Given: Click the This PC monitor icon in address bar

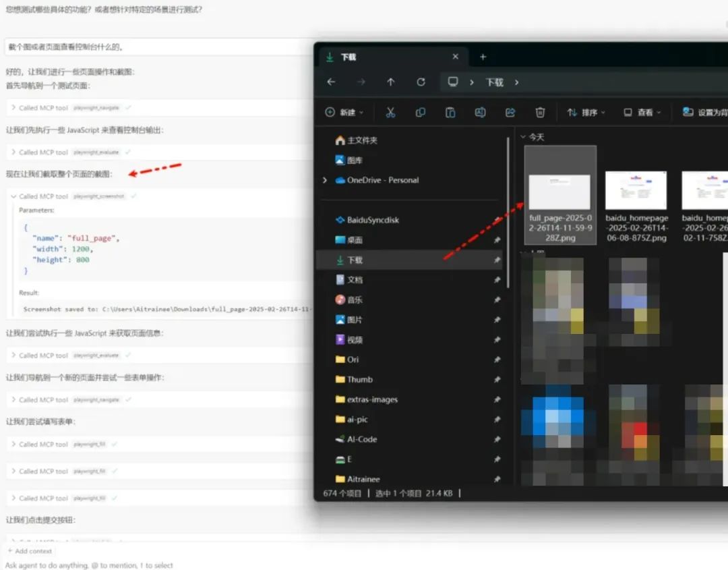Looking at the screenshot, I should (453, 82).
